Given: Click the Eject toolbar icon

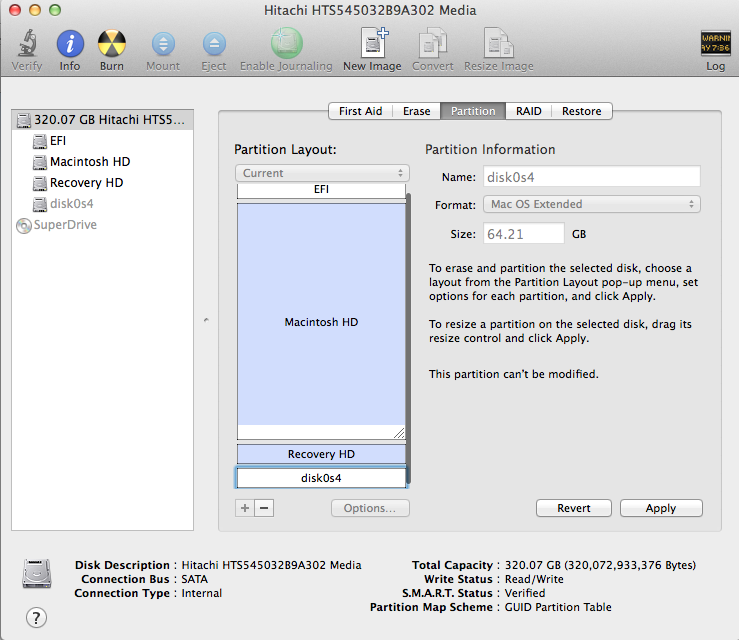Looking at the screenshot, I should point(214,44).
